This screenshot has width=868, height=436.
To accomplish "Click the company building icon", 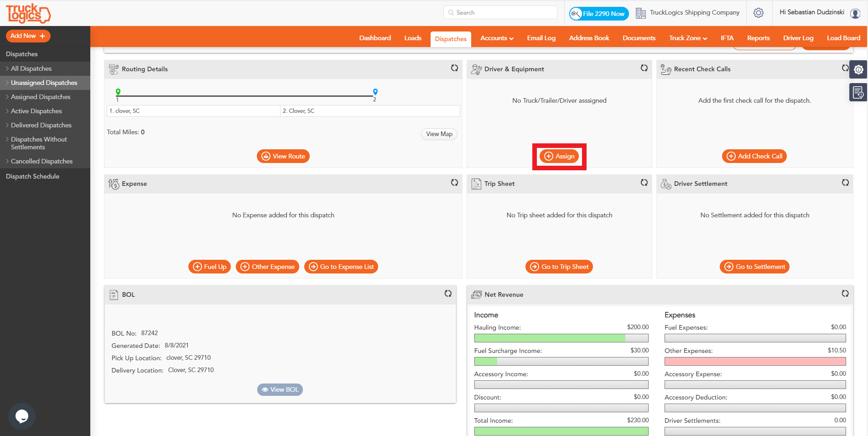I will (x=640, y=13).
